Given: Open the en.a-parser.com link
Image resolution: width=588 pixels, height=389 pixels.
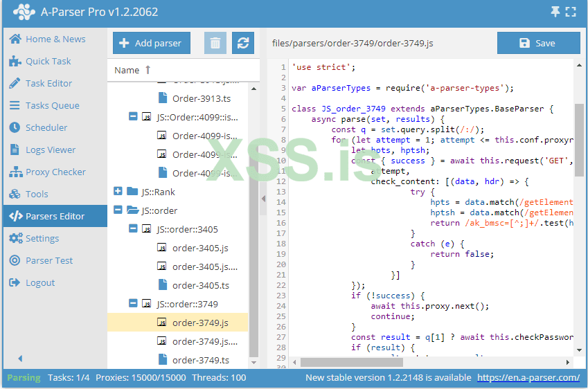Looking at the screenshot, I should click(x=528, y=378).
